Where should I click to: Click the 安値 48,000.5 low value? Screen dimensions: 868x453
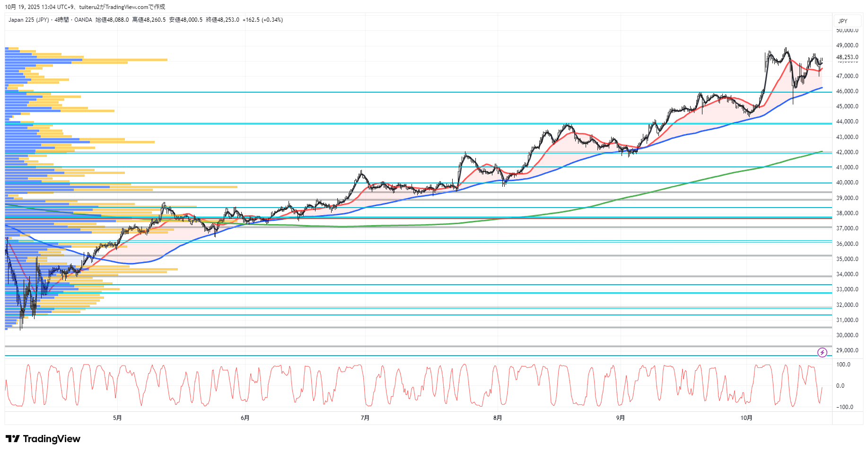pos(186,20)
